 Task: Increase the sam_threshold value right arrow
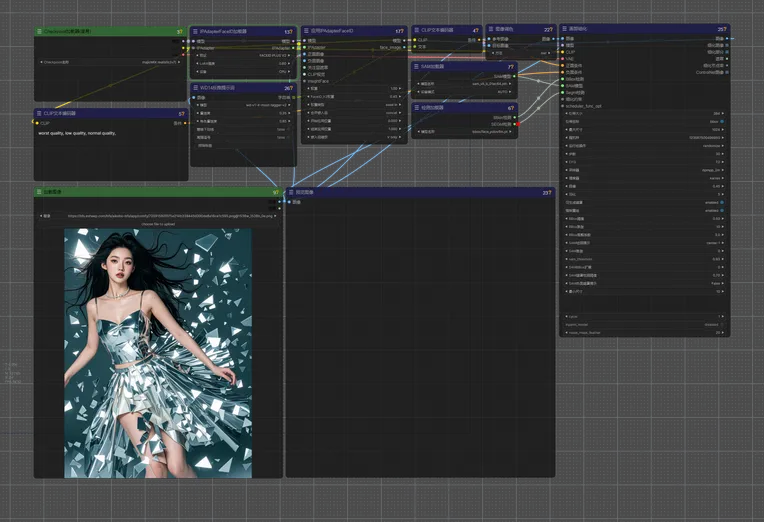pyautogui.click(x=723, y=259)
